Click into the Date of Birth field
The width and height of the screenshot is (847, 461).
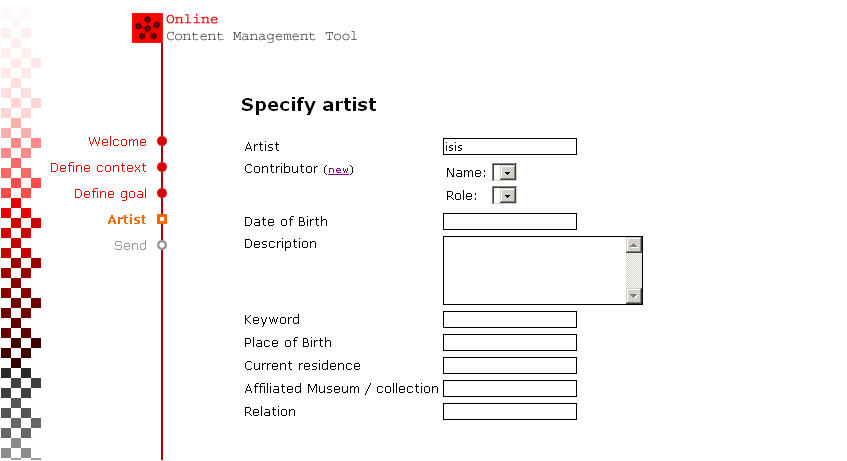[510, 222]
